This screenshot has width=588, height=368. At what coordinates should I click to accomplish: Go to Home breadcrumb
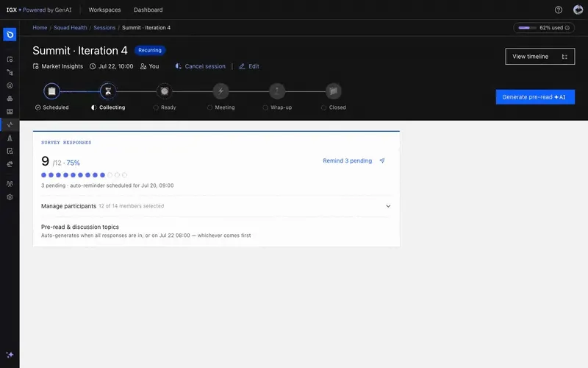click(40, 28)
